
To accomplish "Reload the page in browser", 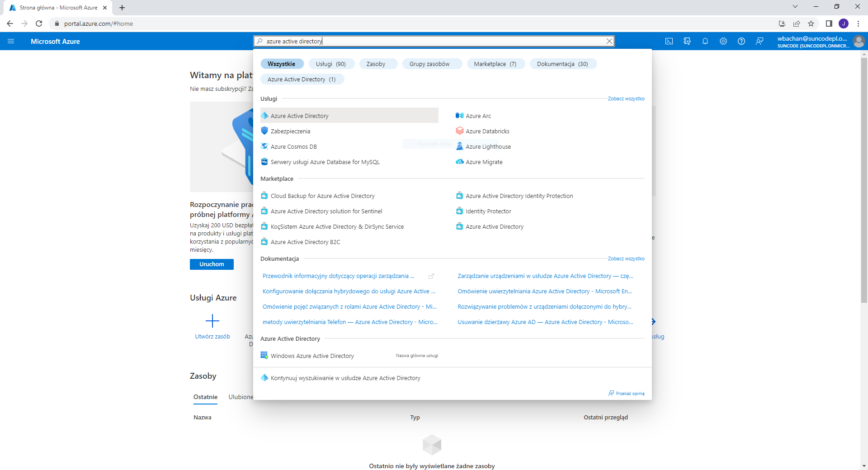I will [x=39, y=23].
